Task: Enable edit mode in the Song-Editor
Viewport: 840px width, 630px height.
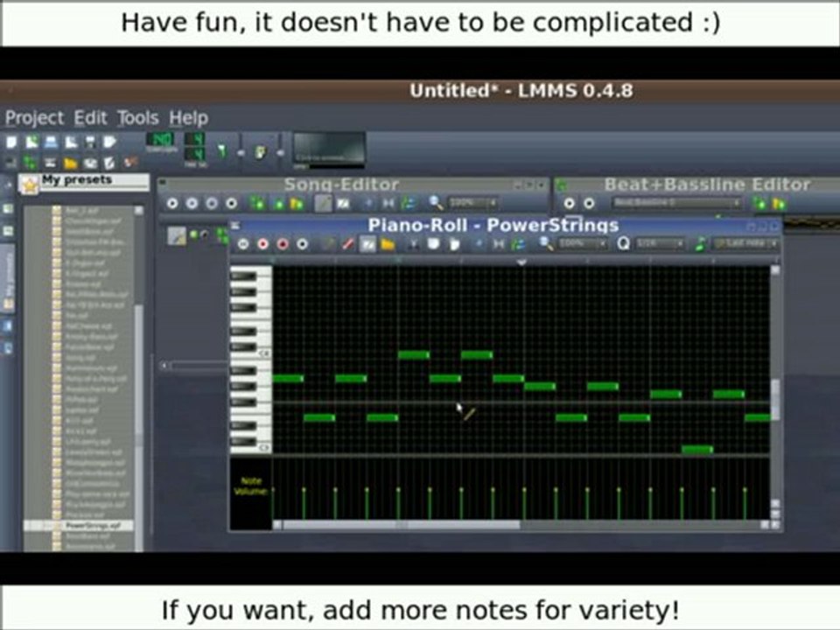Action: (343, 204)
